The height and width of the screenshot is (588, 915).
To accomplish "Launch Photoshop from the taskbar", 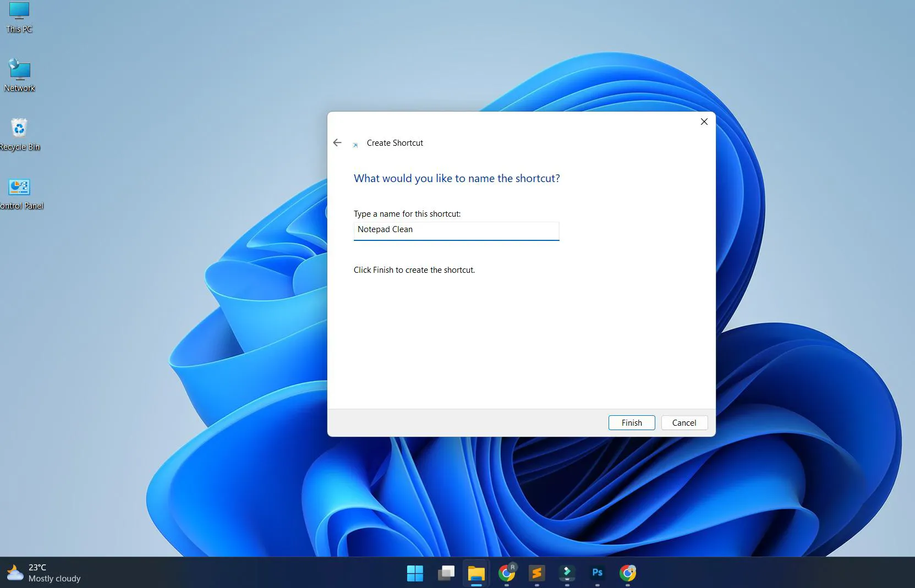I will [x=597, y=573].
